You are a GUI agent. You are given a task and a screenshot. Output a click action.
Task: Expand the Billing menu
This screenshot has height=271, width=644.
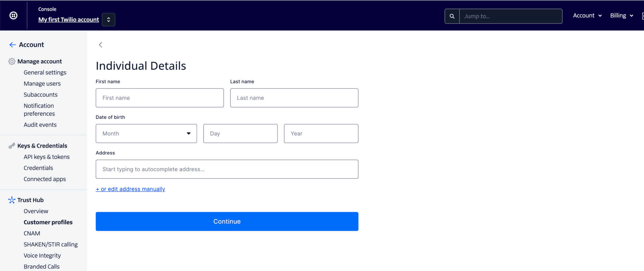point(621,16)
